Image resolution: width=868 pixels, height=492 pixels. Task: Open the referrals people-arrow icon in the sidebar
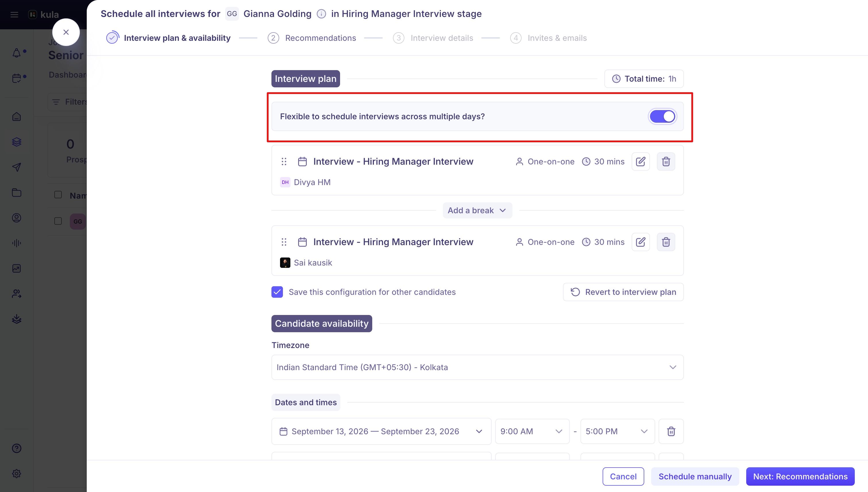17,294
